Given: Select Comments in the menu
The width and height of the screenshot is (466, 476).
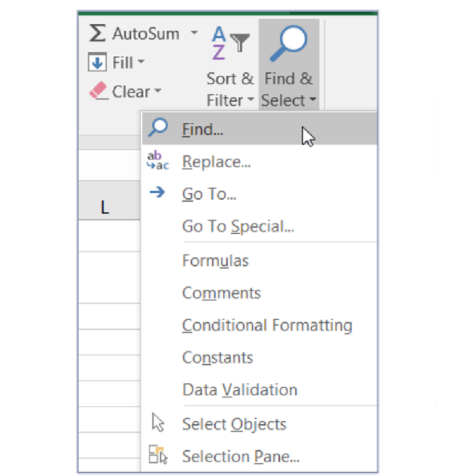Looking at the screenshot, I should 221,293.
